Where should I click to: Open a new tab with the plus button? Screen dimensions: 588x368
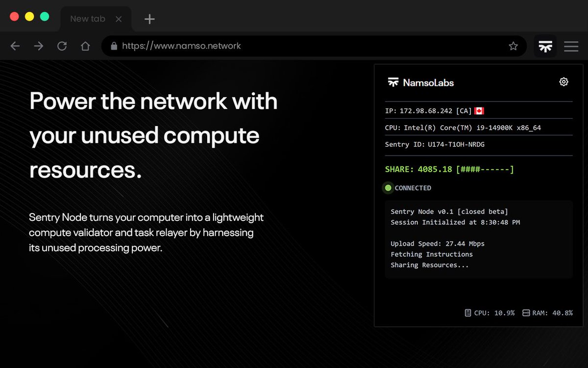click(x=148, y=19)
